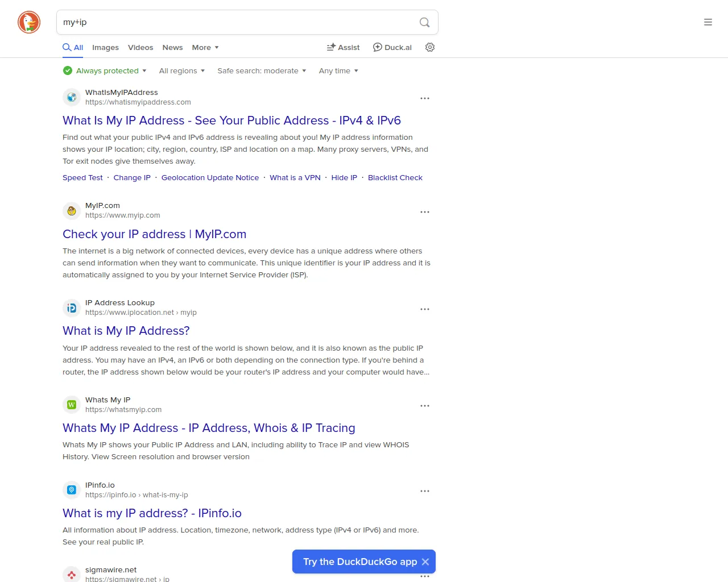Switch to the Videos tab
The height and width of the screenshot is (582, 728).
click(x=140, y=47)
